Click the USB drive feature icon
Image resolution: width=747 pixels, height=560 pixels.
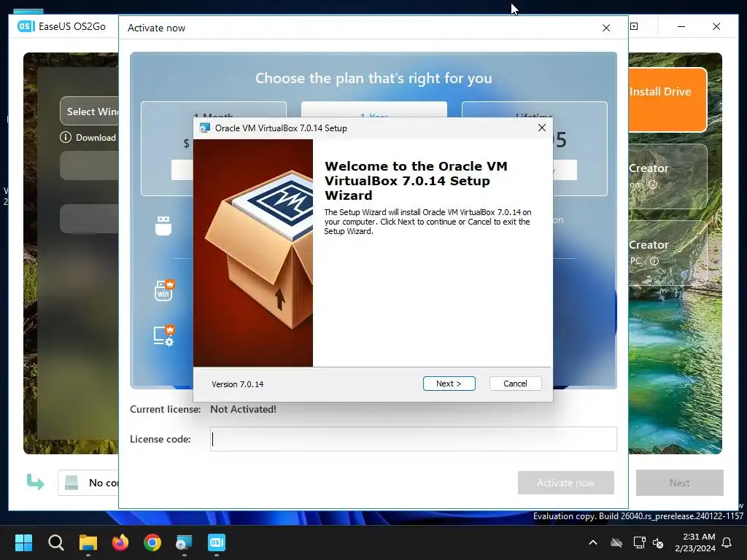(x=163, y=226)
